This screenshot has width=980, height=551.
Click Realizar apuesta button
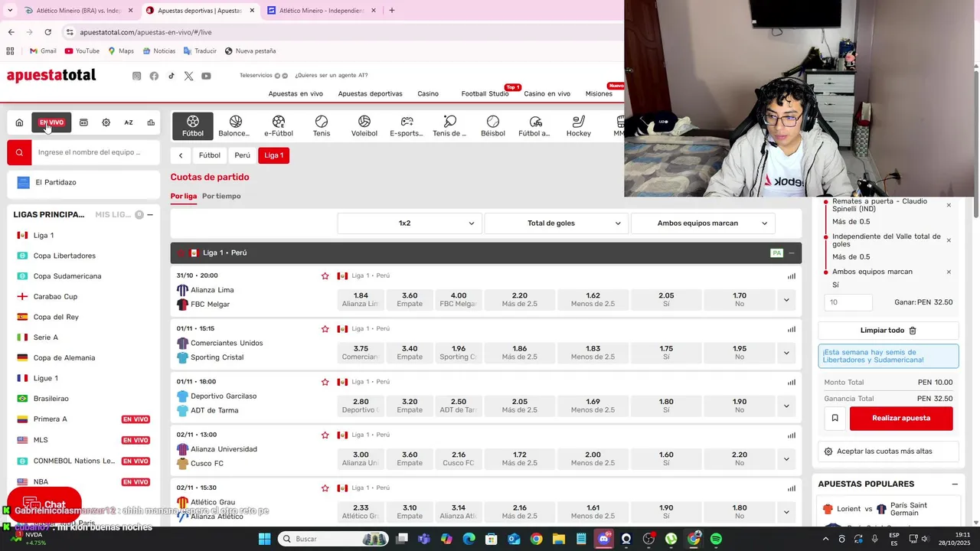901,418
